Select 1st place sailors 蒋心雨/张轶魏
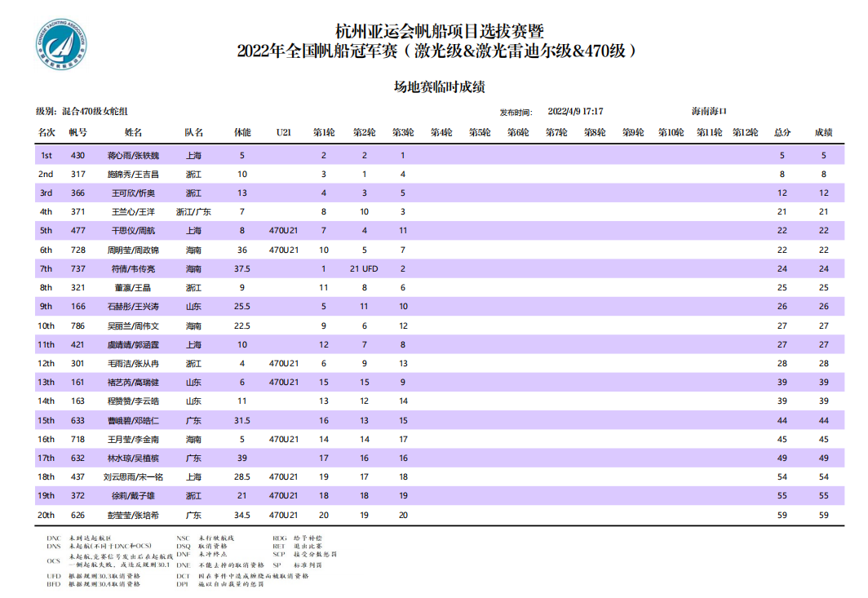This screenshot has height=598, width=868. coord(133,155)
